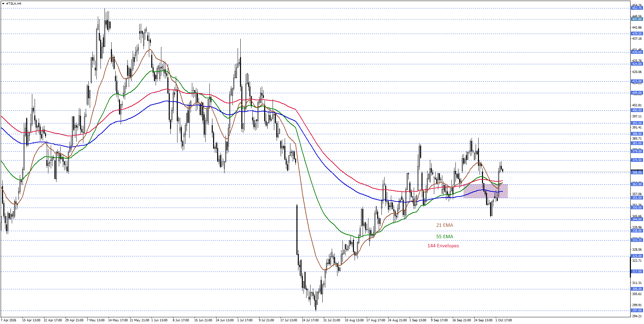
Task: Select the 21 EMA text label
Action: (x=445, y=225)
